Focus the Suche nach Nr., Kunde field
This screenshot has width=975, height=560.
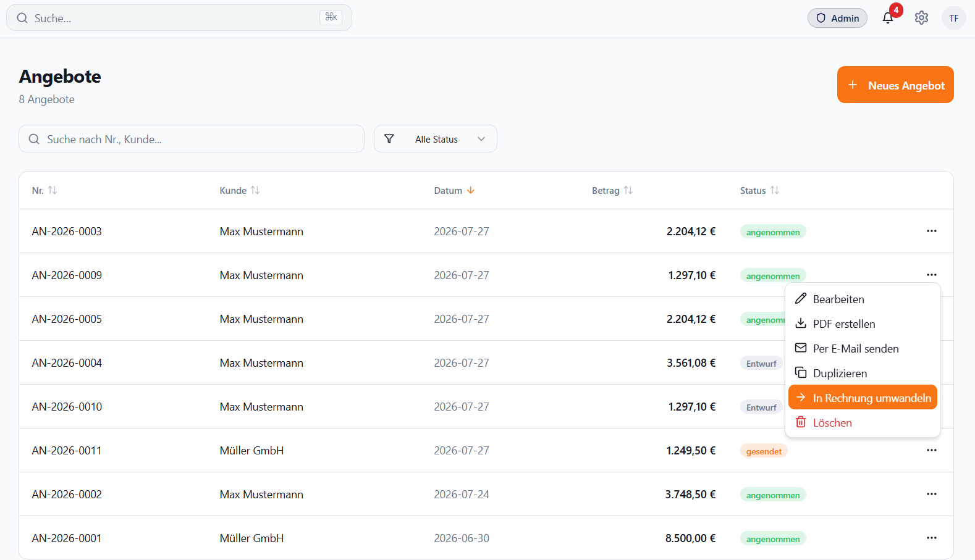[192, 139]
